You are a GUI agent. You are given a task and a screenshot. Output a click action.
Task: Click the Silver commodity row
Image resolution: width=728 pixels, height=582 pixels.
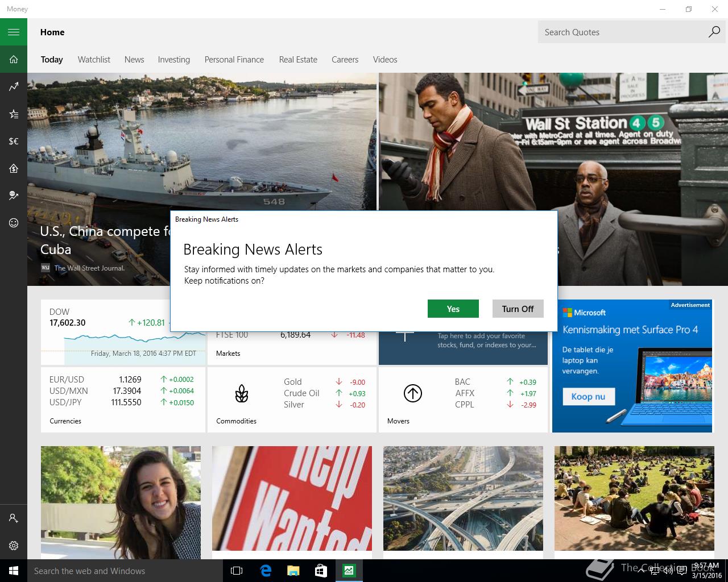325,405
